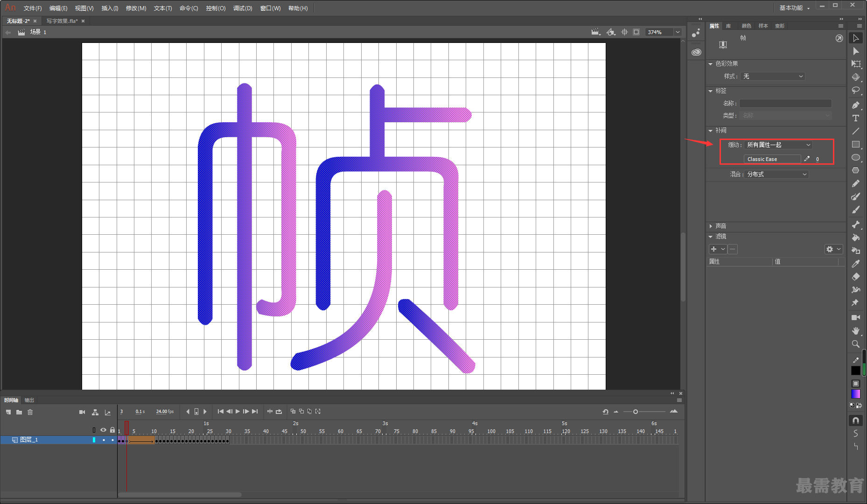Open the 样式 color style dropdown

pyautogui.click(x=773, y=76)
